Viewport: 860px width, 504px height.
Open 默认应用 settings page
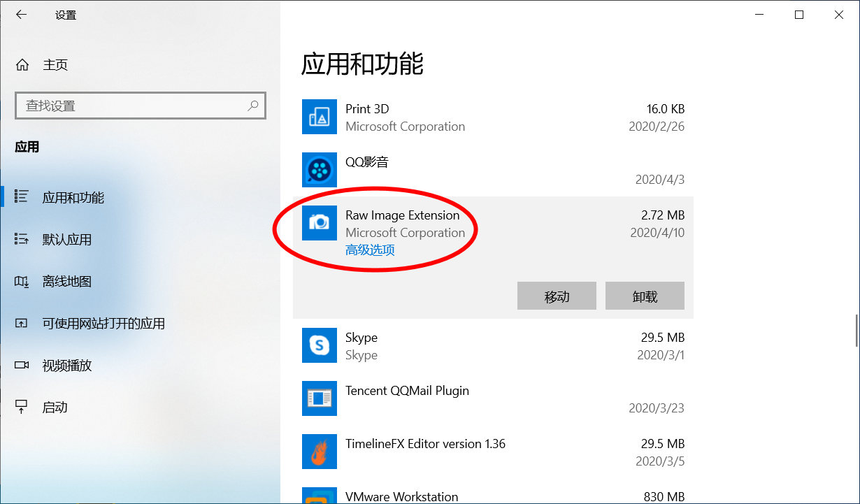pyautogui.click(x=140, y=239)
